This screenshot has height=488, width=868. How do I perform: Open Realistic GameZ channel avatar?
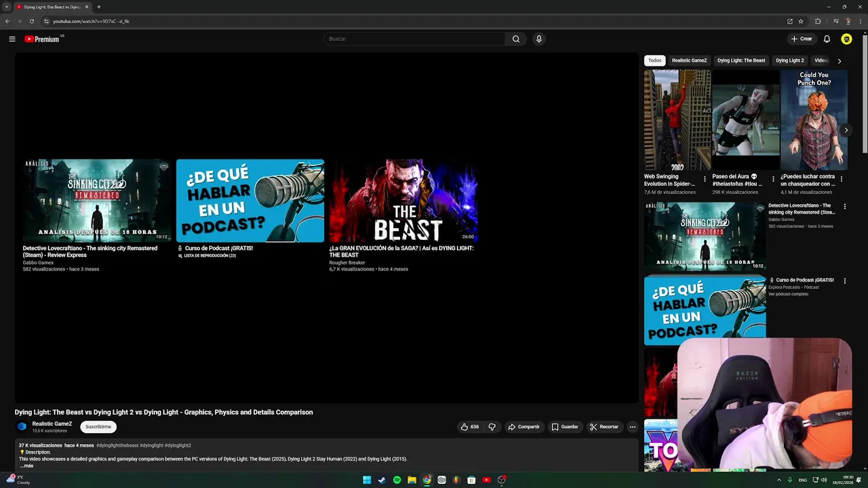(x=22, y=426)
